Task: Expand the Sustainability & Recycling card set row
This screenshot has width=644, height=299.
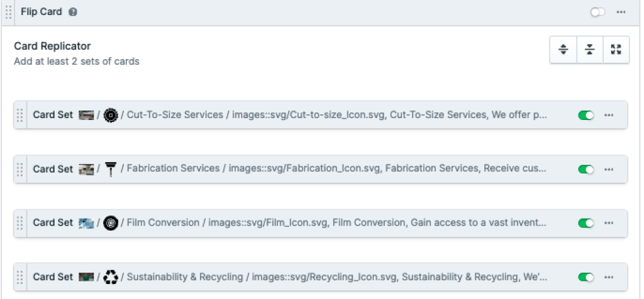Action: pyautogui.click(x=314, y=277)
